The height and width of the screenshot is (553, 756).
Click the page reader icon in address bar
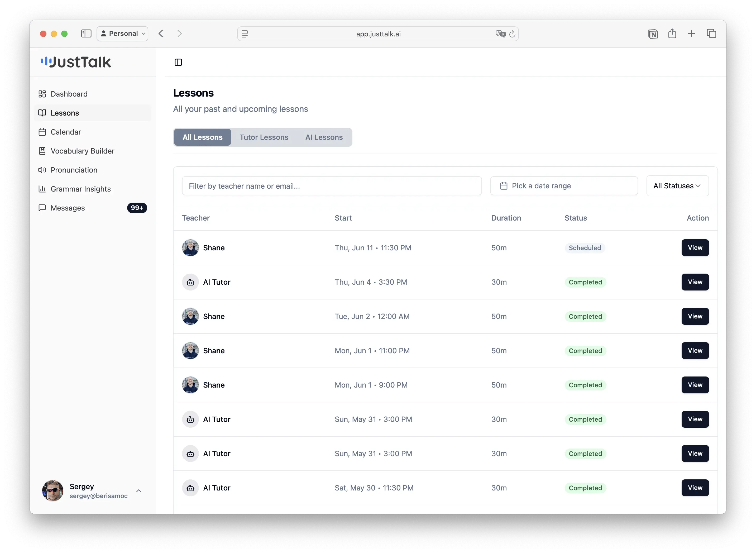[x=245, y=34]
